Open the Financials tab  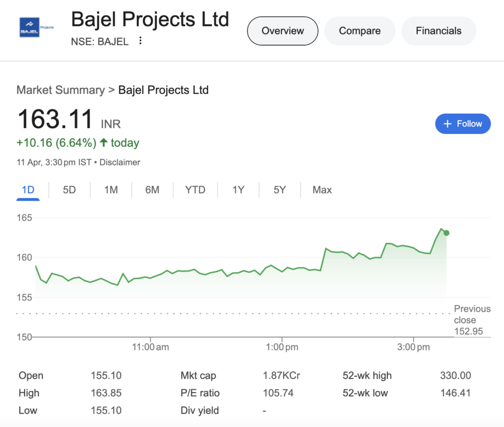[x=439, y=31]
